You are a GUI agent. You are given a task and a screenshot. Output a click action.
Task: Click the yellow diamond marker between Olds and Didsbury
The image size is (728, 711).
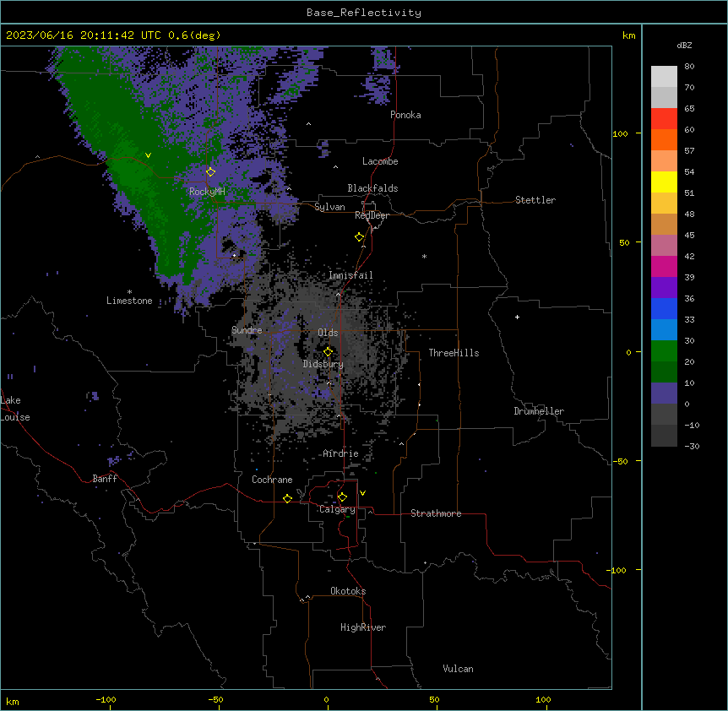point(328,351)
